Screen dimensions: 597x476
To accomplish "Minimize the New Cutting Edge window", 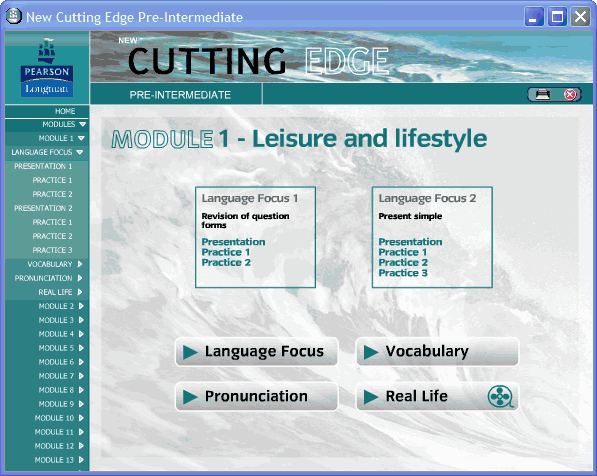I will tap(534, 17).
